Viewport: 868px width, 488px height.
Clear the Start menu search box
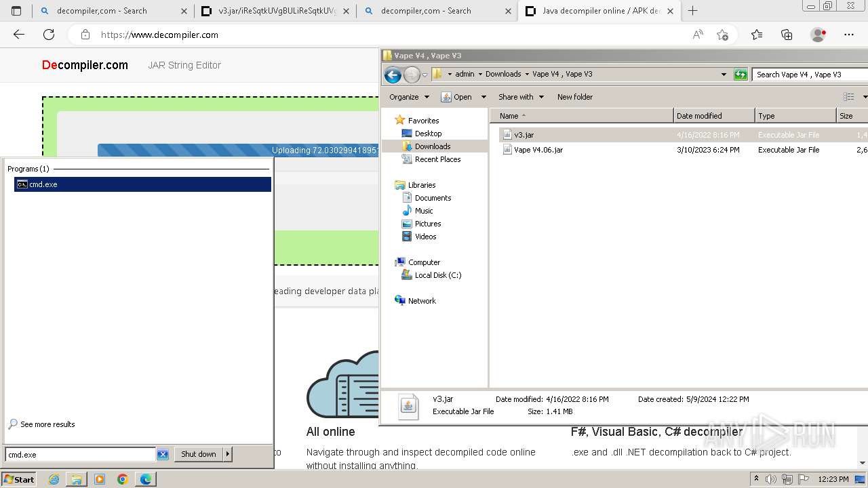point(163,455)
